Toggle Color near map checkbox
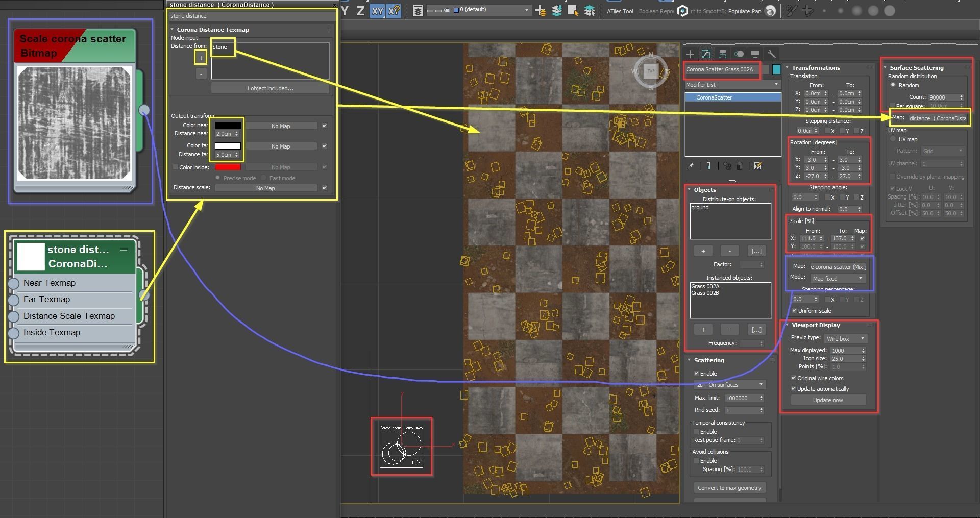Screen dimensions: 980x518 click(x=324, y=126)
